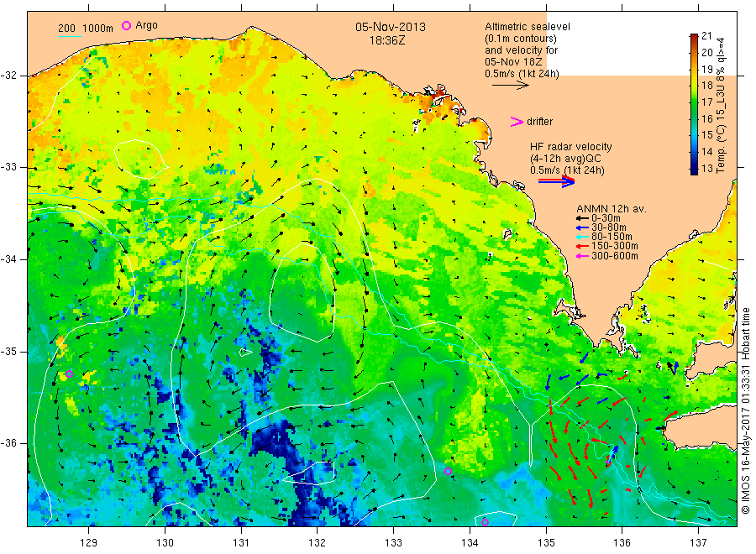The height and width of the screenshot is (554, 756).
Task: Click the time text 18:36Z
Action: [387, 41]
